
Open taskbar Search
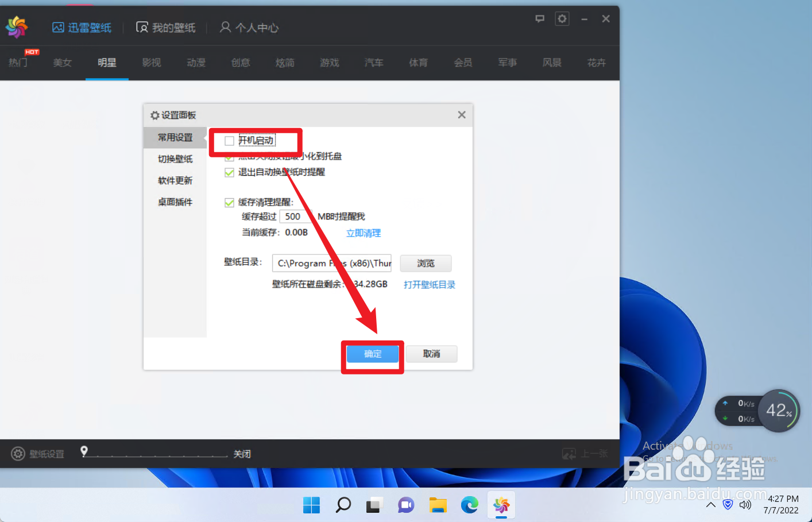(x=343, y=505)
